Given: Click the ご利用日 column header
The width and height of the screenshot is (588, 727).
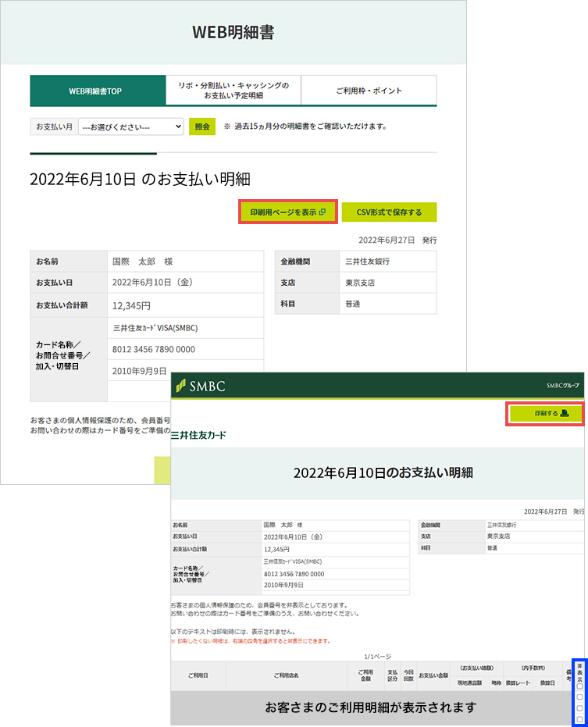Looking at the screenshot, I should 198,675.
